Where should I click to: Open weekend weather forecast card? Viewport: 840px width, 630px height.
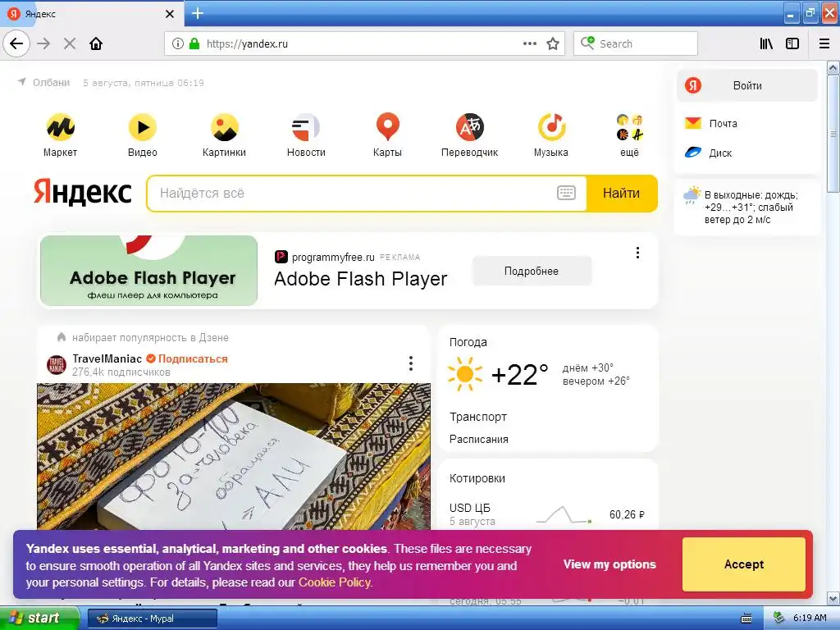(746, 208)
